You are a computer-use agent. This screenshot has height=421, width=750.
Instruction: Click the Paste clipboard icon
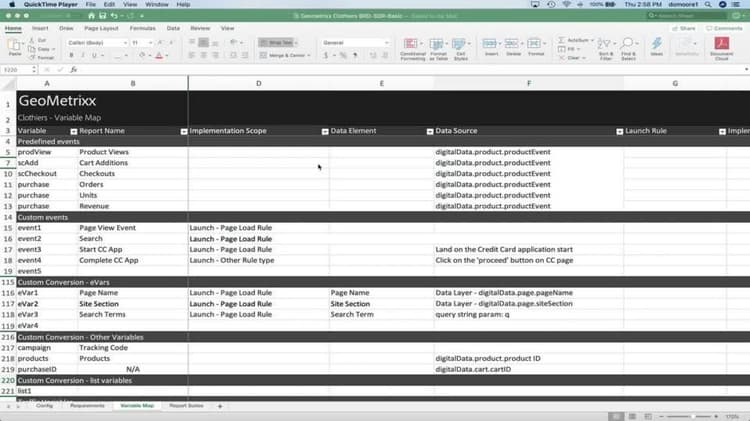15,45
